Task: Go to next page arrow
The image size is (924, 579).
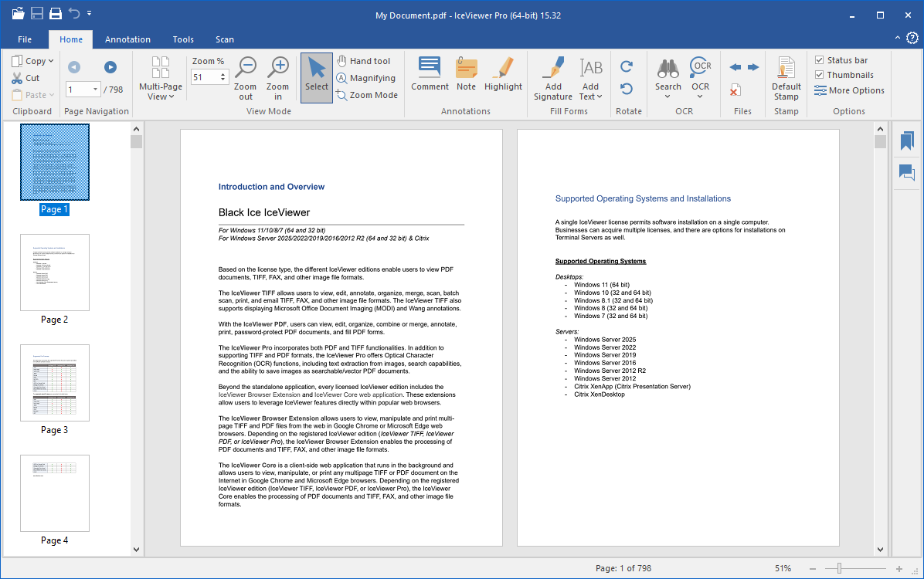Action: [x=110, y=67]
